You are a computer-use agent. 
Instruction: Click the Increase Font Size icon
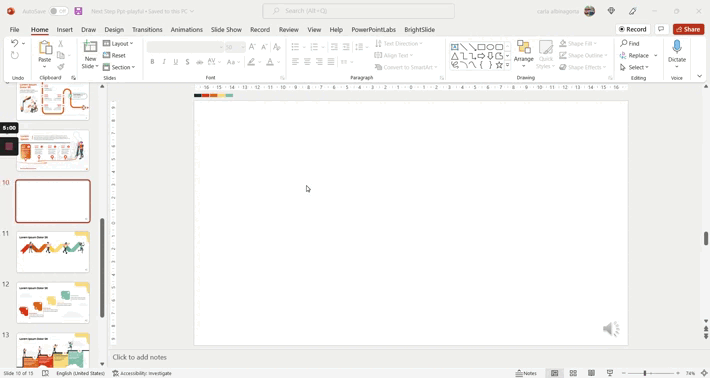coord(252,47)
